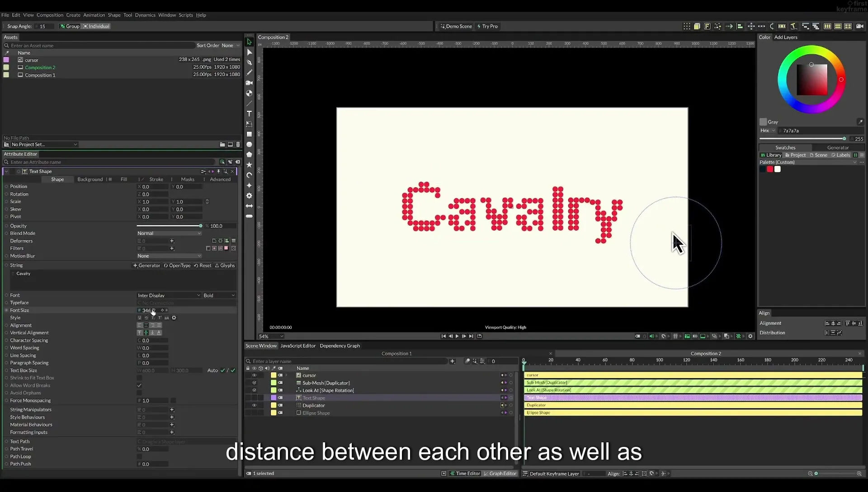Screen dimensions: 868x492
Task: Toggle the Sub-Mesh [Duplicator] layer active state
Action: [x=254, y=383]
